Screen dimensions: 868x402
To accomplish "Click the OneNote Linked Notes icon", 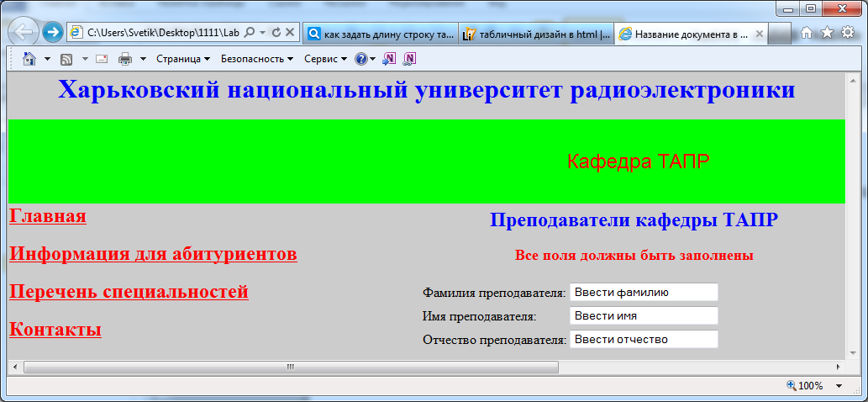I will tap(409, 59).
